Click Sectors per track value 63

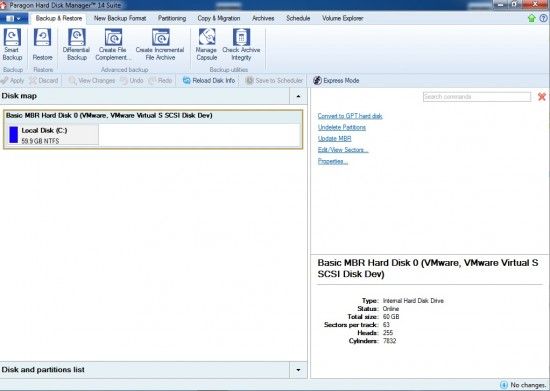[386, 325]
